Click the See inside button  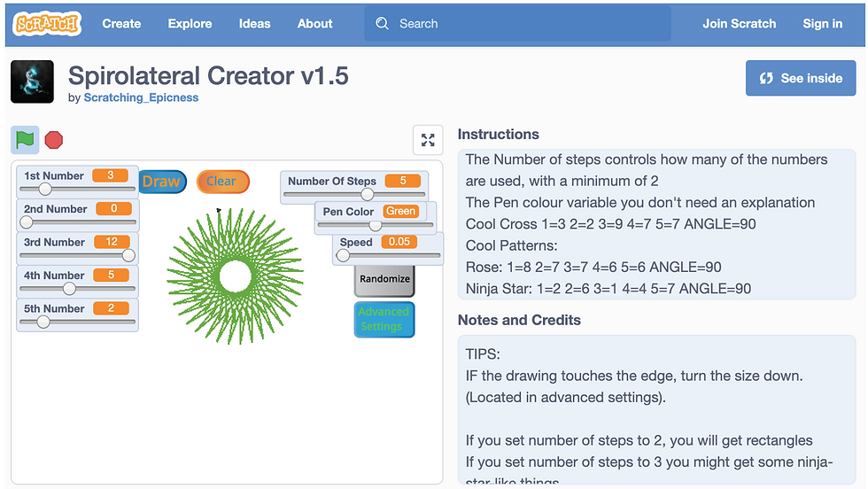click(801, 78)
